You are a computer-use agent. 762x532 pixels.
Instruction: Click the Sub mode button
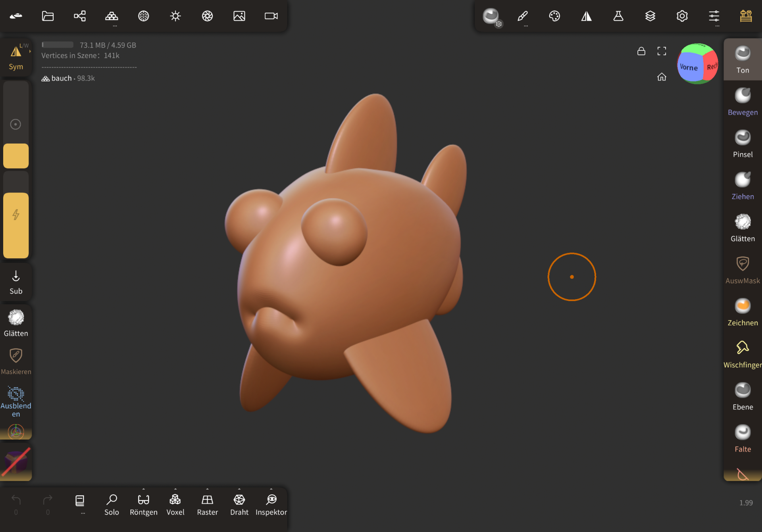pos(16,282)
